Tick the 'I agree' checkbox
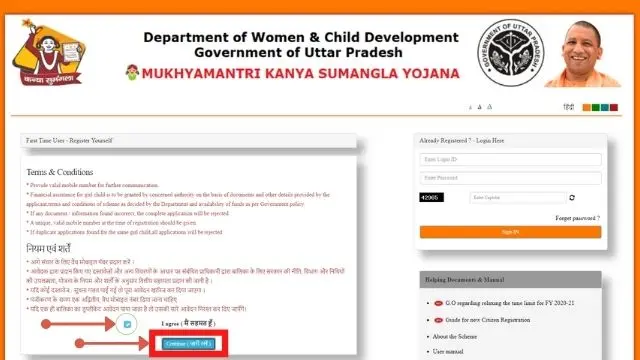 [x=127, y=324]
